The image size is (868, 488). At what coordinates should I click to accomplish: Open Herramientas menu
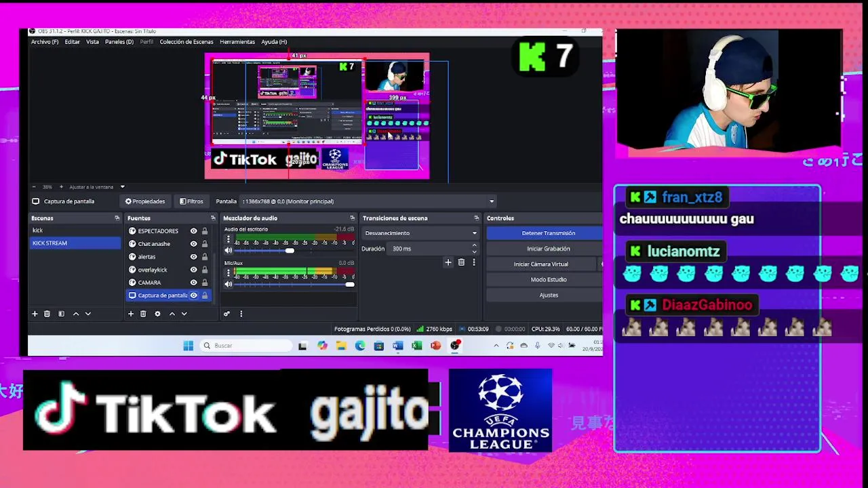click(x=237, y=42)
